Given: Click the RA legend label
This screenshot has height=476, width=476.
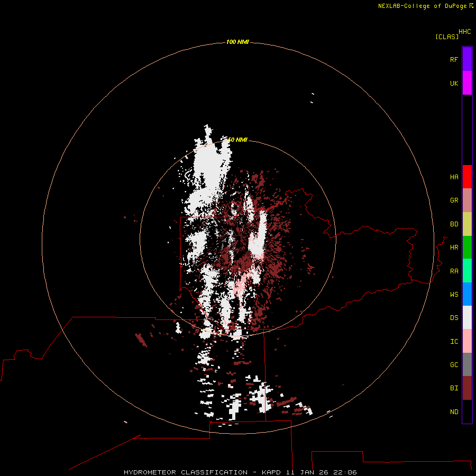Looking at the screenshot, I should pyautogui.click(x=454, y=271).
